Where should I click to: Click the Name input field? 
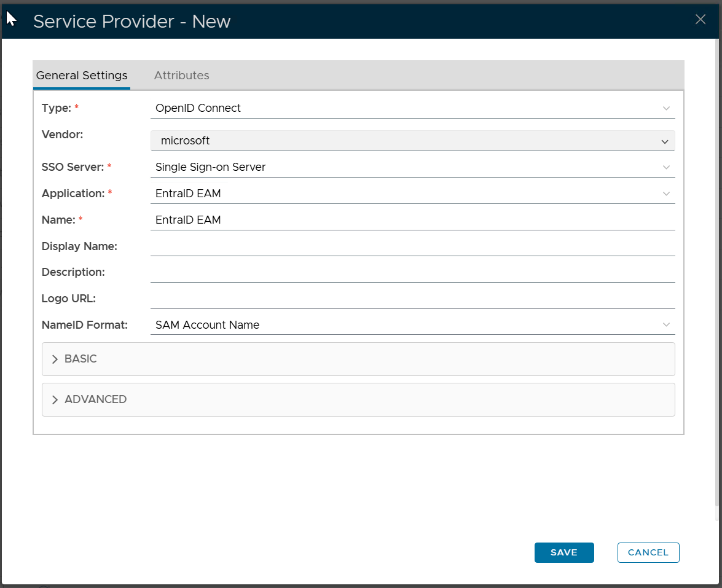[x=412, y=220]
